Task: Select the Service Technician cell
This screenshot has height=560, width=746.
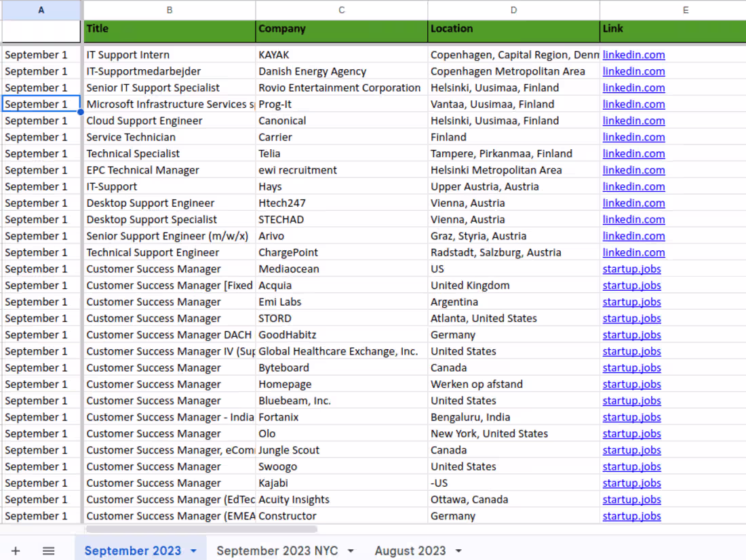Action: point(170,137)
